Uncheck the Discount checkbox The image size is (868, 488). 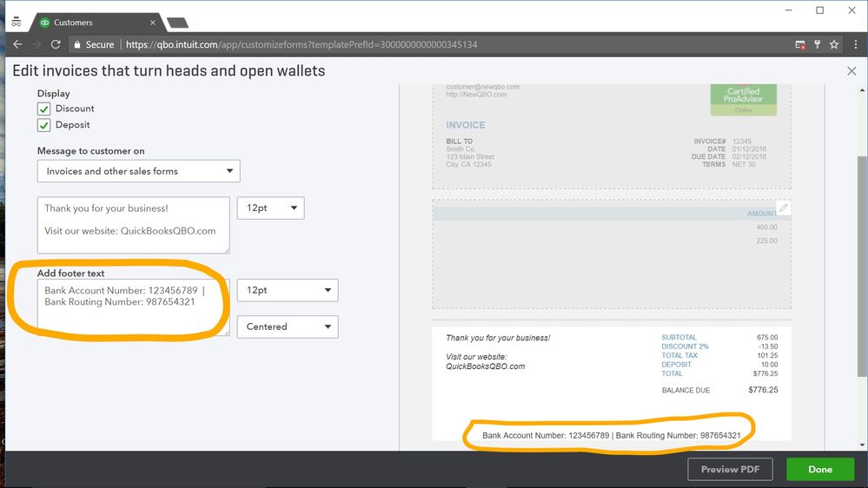click(43, 109)
